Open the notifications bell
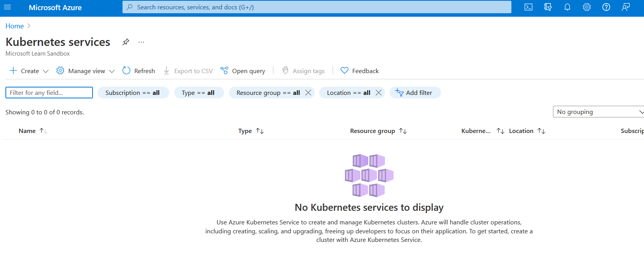The image size is (644, 259). point(567,7)
